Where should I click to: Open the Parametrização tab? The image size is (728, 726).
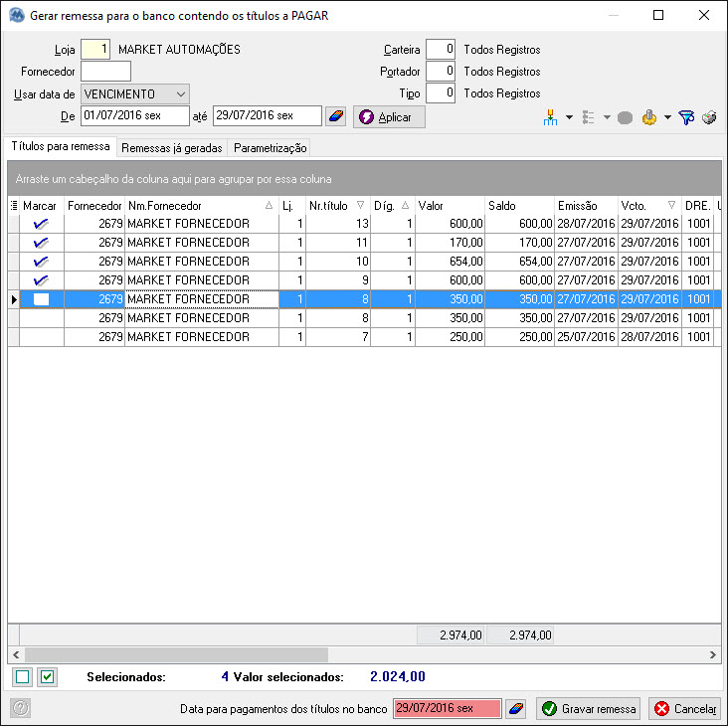click(270, 148)
